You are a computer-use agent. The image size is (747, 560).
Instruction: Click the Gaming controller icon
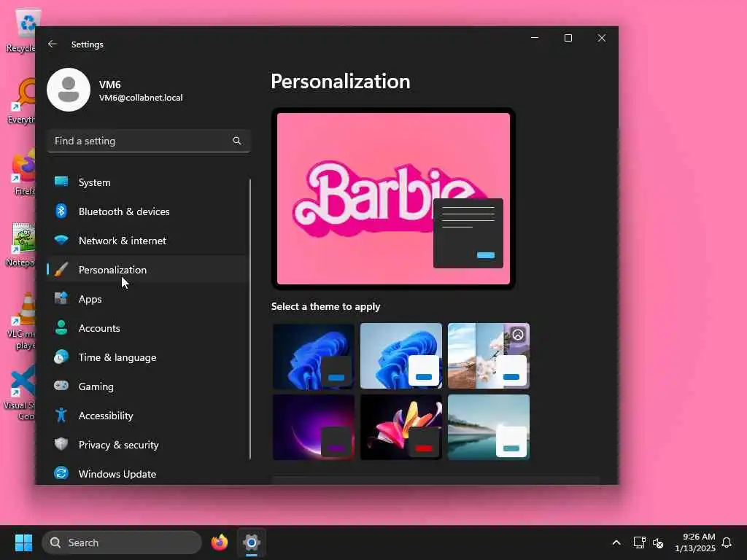61,386
